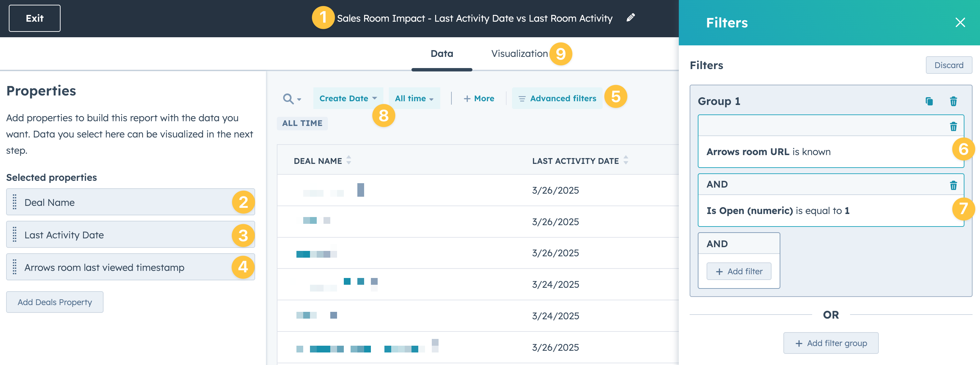980x365 pixels.
Task: Delete Group 1 using its header trash icon
Action: click(x=953, y=101)
